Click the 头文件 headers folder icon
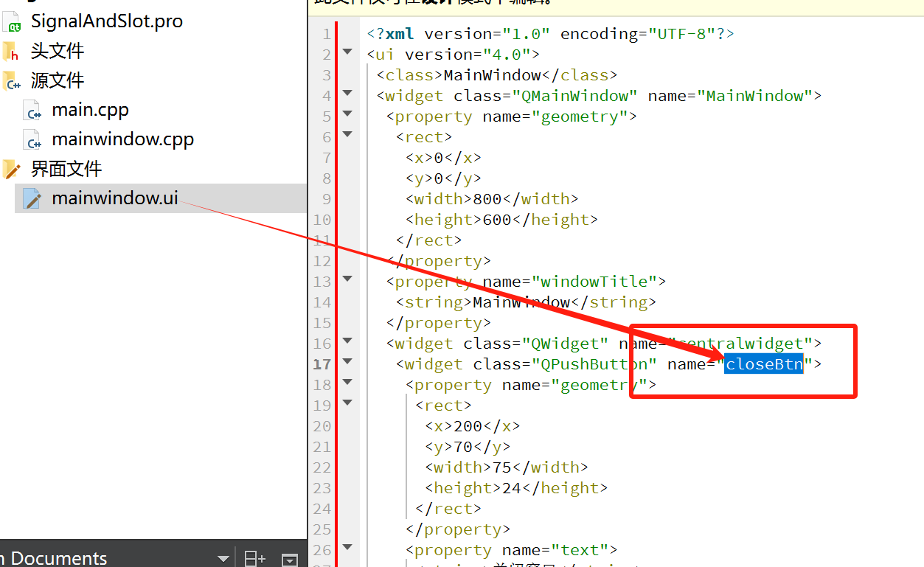Viewport: 924px width, 567px height. (x=11, y=52)
